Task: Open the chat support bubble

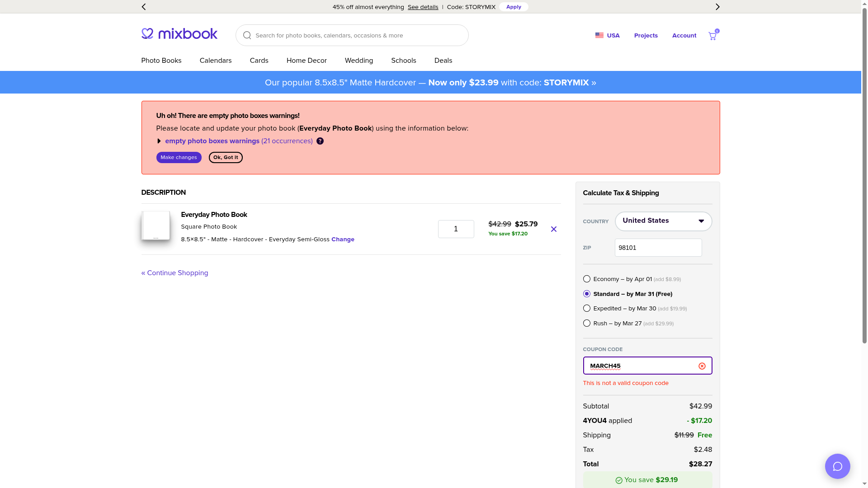Action: click(x=837, y=466)
